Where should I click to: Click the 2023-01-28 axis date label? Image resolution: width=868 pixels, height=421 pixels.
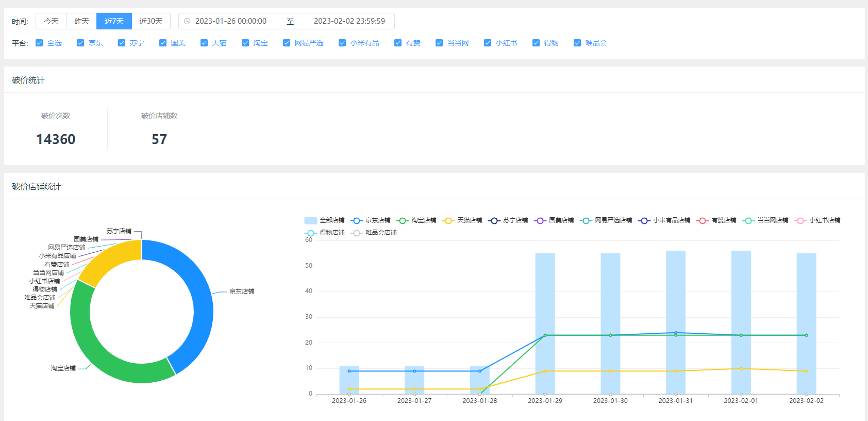tap(480, 401)
